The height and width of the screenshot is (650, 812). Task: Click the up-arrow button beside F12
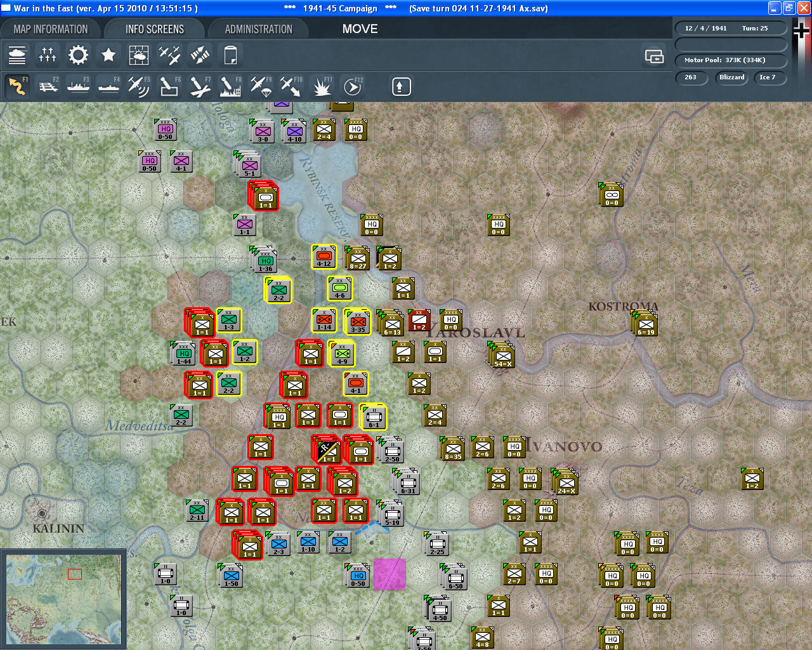coord(401,86)
